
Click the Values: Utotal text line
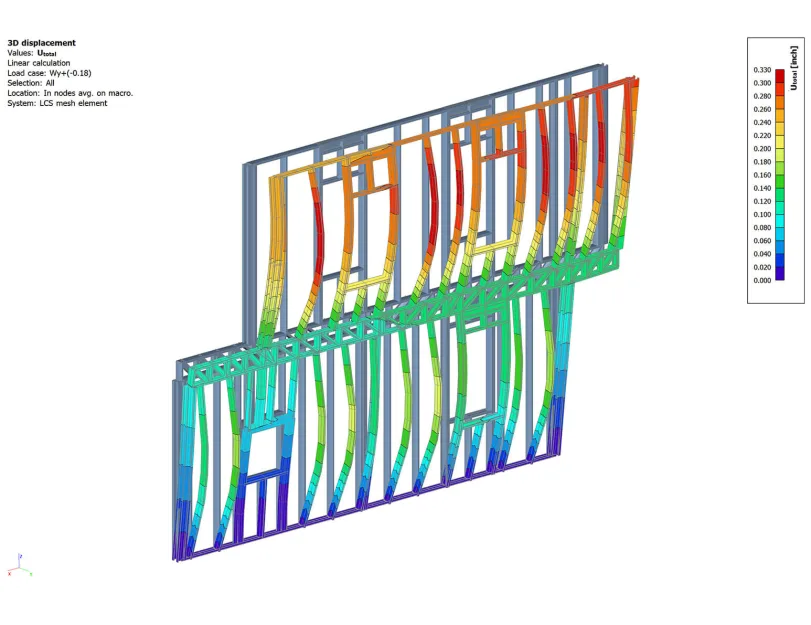pyautogui.click(x=32, y=53)
